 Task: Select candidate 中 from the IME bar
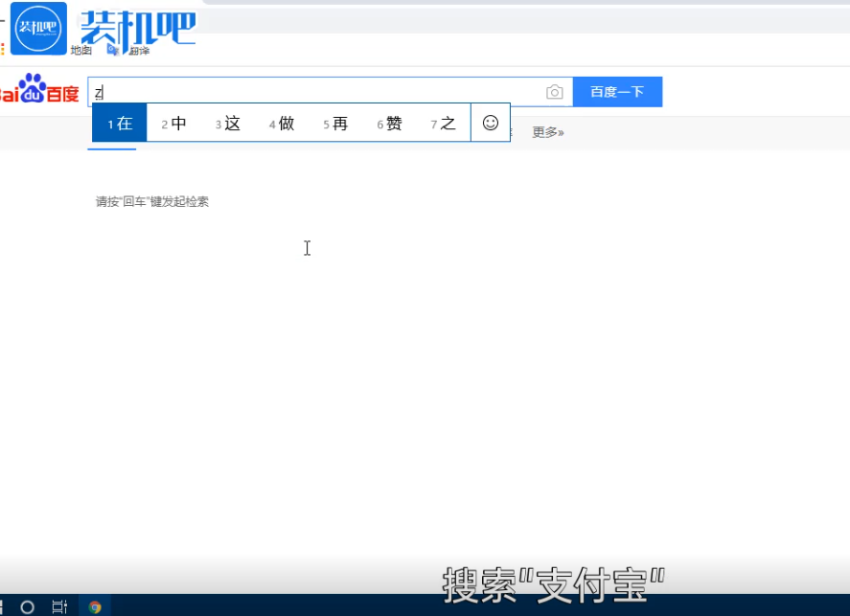(x=175, y=123)
